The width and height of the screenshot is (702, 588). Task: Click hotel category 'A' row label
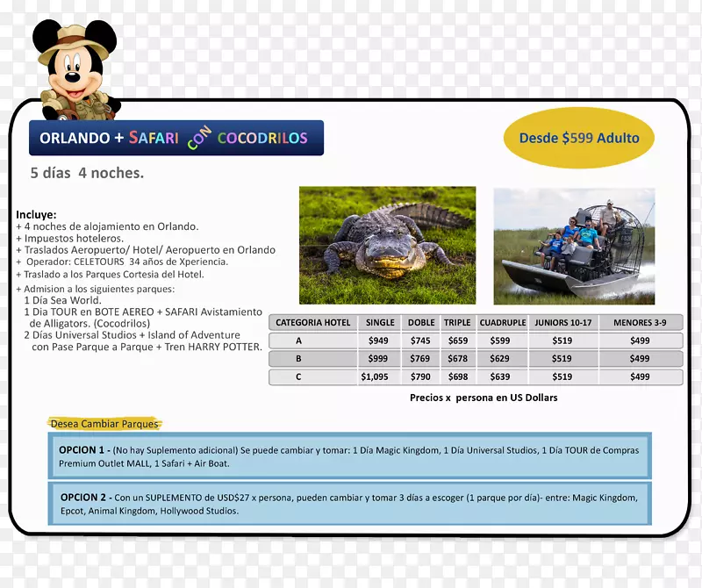298,341
